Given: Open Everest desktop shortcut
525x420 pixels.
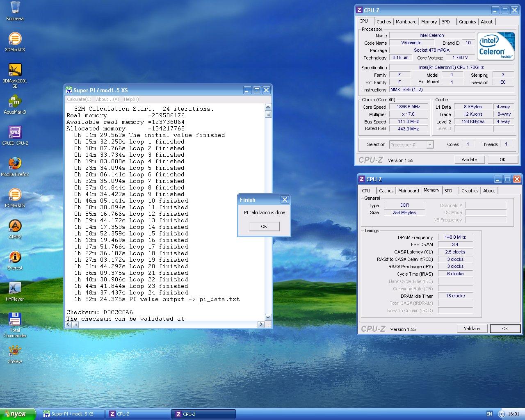Looking at the screenshot, I should (x=15, y=260).
